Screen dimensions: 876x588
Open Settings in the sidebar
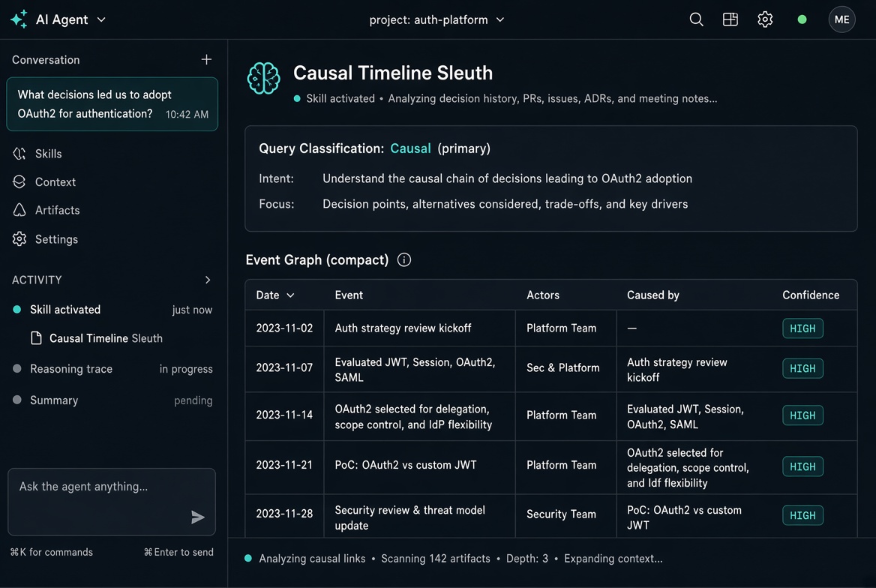(56, 239)
